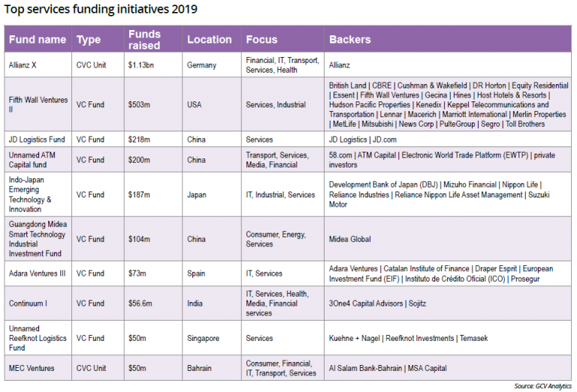Select the 'Funds raised' column header

[144, 40]
